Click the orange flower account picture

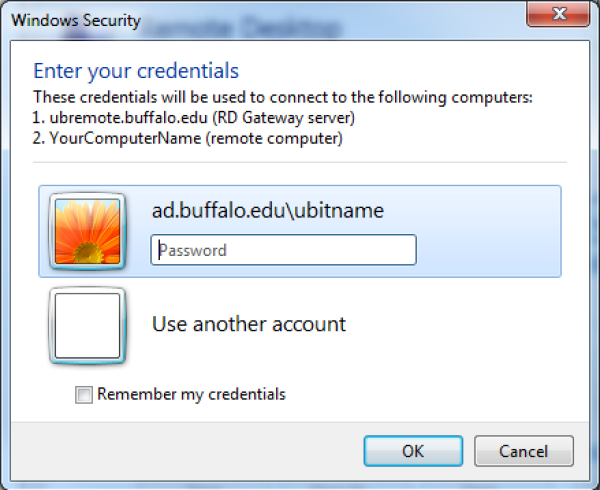click(x=88, y=231)
